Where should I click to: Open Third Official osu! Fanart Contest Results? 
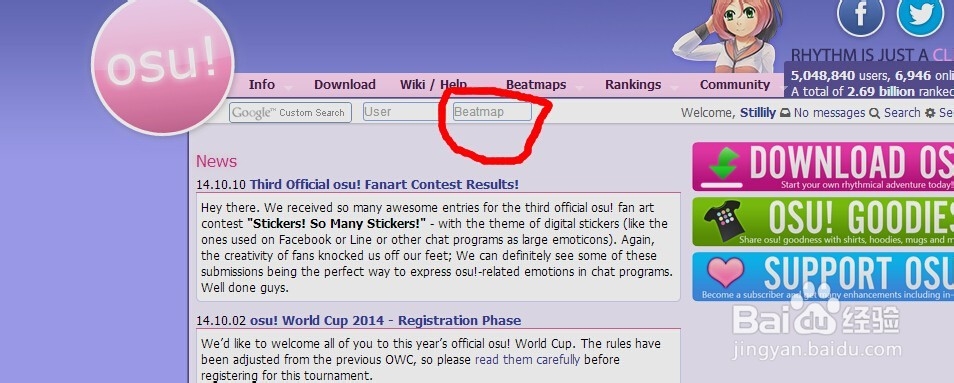point(385,184)
